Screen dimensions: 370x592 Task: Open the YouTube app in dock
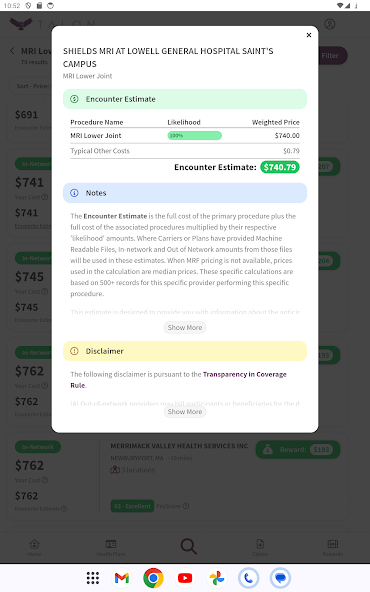(x=185, y=578)
